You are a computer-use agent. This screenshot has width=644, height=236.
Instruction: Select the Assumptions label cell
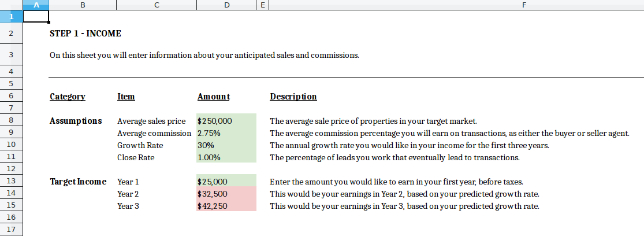pyautogui.click(x=76, y=121)
